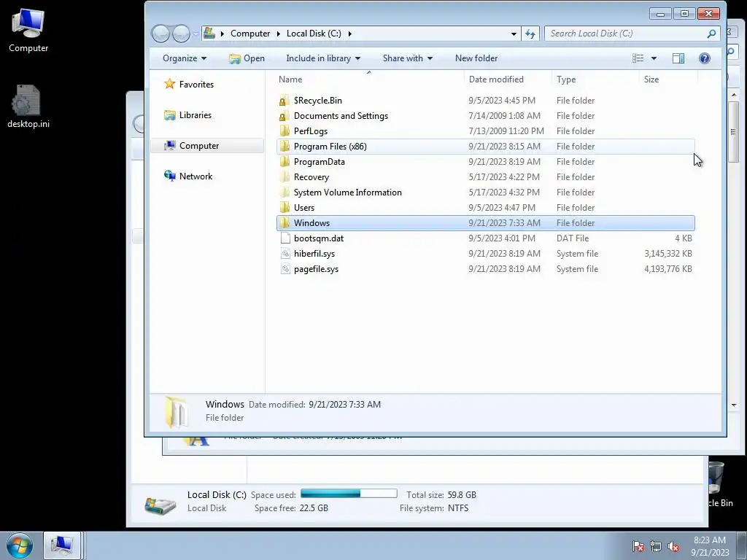Click the vertical scrollbar down arrow
This screenshot has height=560, width=747.
(x=734, y=405)
